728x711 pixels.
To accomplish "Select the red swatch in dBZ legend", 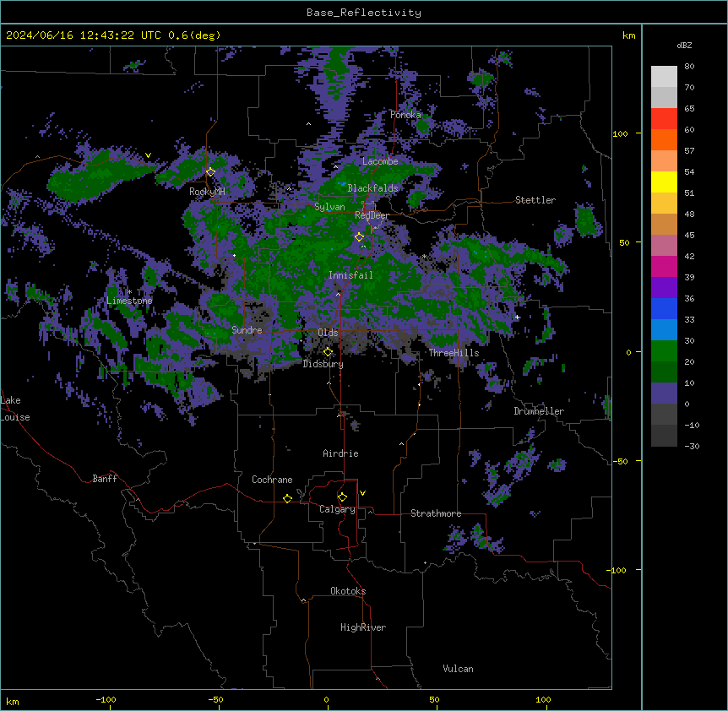I will coord(664,118).
